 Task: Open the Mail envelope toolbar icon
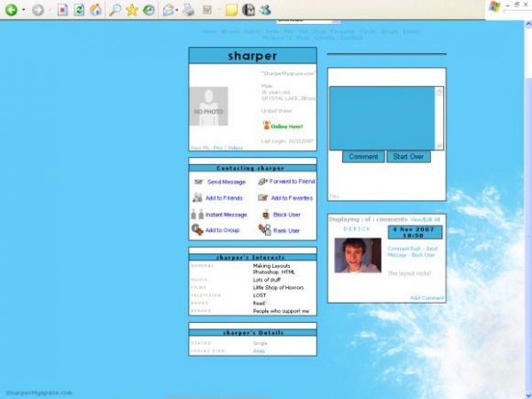click(168, 10)
